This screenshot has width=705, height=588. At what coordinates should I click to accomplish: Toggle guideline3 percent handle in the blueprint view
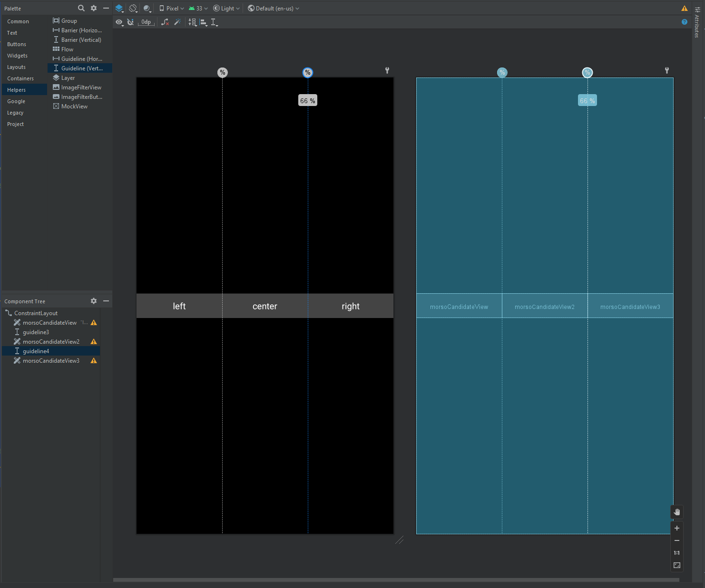click(502, 73)
